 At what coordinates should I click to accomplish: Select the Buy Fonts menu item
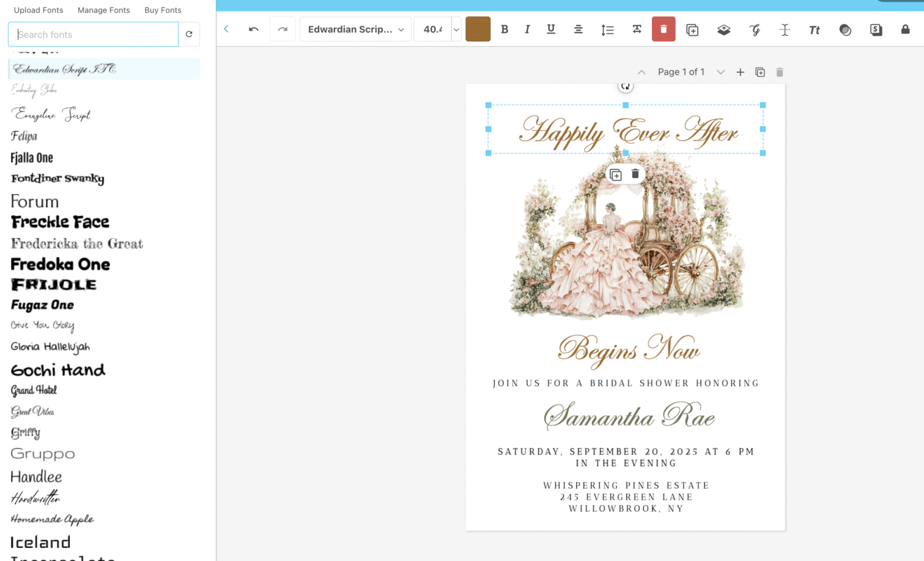coord(162,10)
